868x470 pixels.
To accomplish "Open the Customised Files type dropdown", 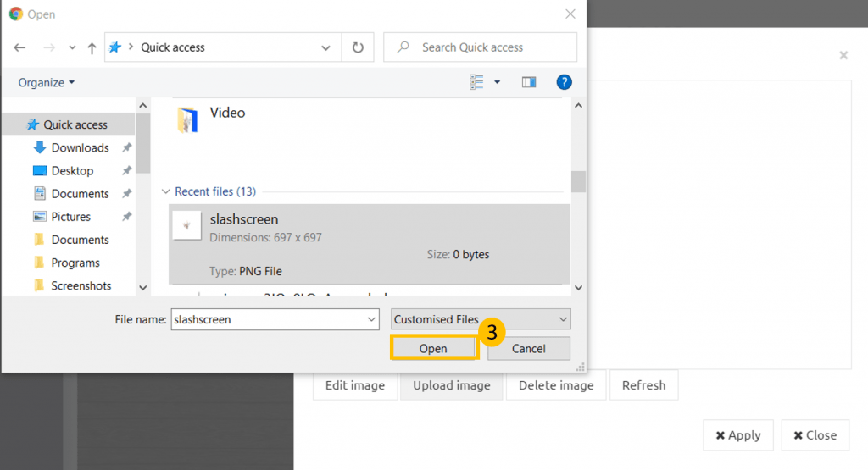I will (x=481, y=319).
